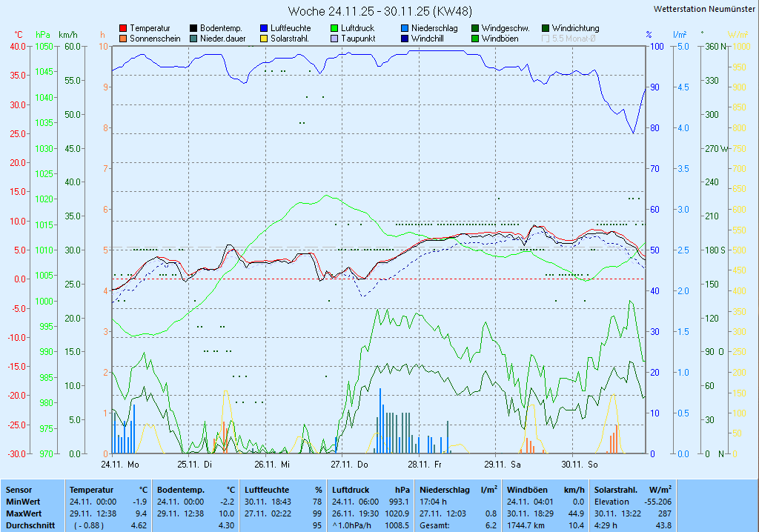Click the dark green Windgeschw. legend square
The width and height of the screenshot is (759, 532).
[475, 28]
